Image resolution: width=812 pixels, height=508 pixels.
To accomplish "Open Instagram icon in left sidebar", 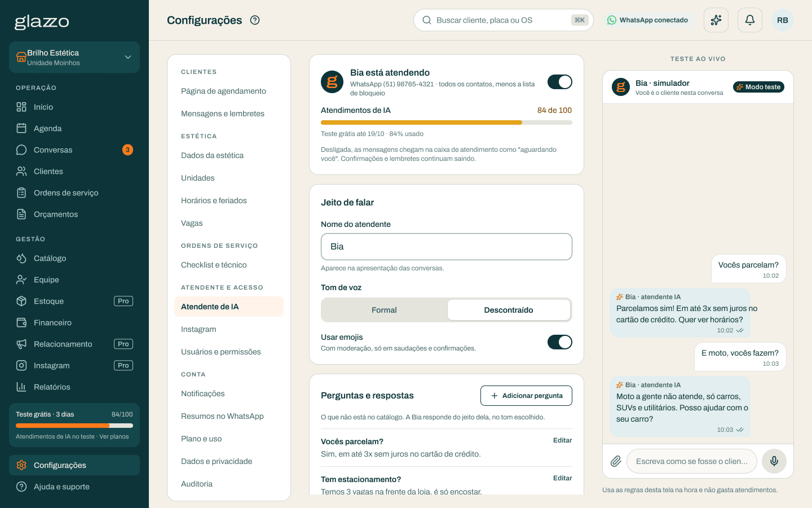I will [x=21, y=365].
